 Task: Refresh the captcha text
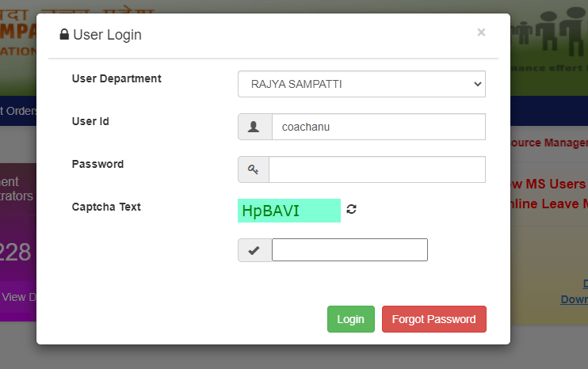pyautogui.click(x=352, y=210)
